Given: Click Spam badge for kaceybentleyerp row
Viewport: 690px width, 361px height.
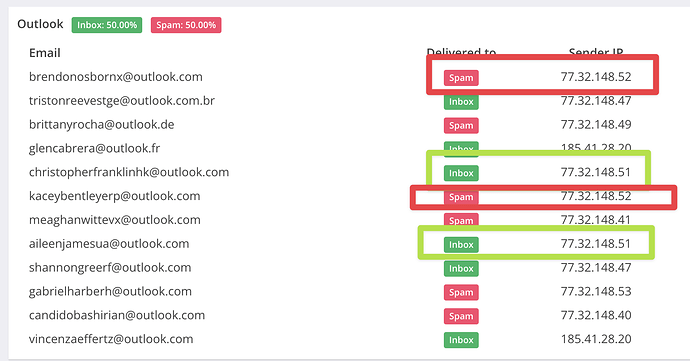Looking at the screenshot, I should click(461, 197).
